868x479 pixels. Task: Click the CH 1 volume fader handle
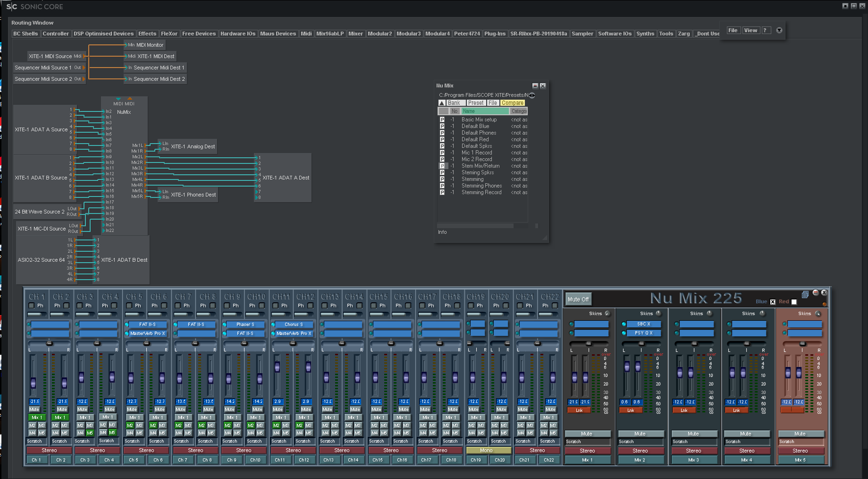[33, 383]
